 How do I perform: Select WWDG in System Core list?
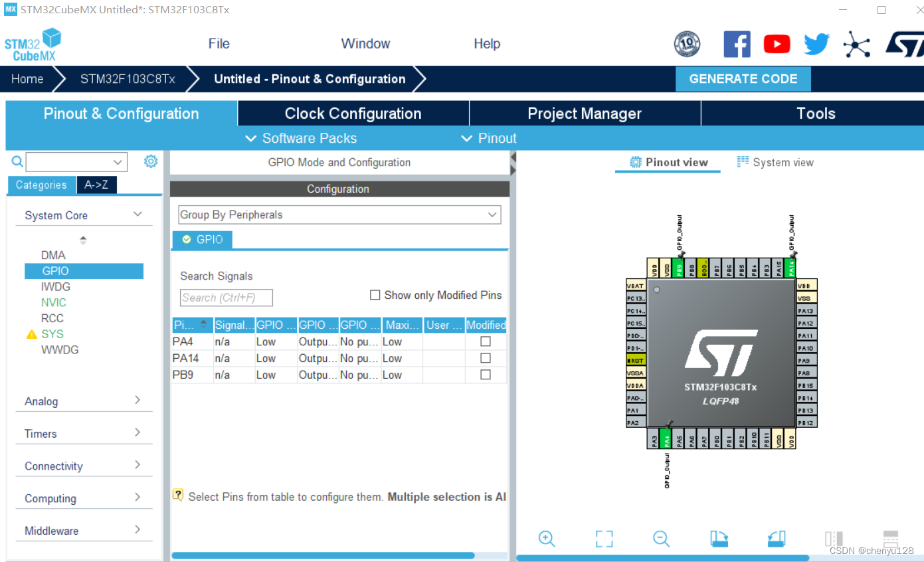pos(60,350)
